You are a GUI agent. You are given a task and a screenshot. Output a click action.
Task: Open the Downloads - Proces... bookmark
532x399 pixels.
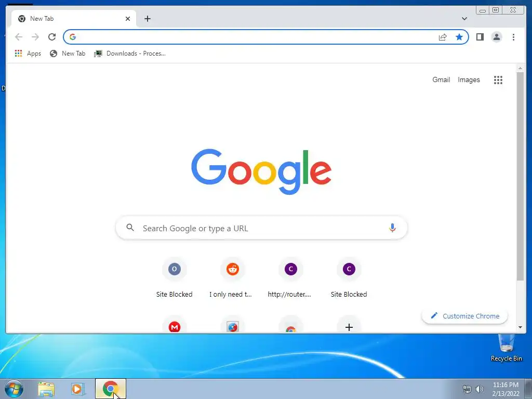(x=130, y=54)
